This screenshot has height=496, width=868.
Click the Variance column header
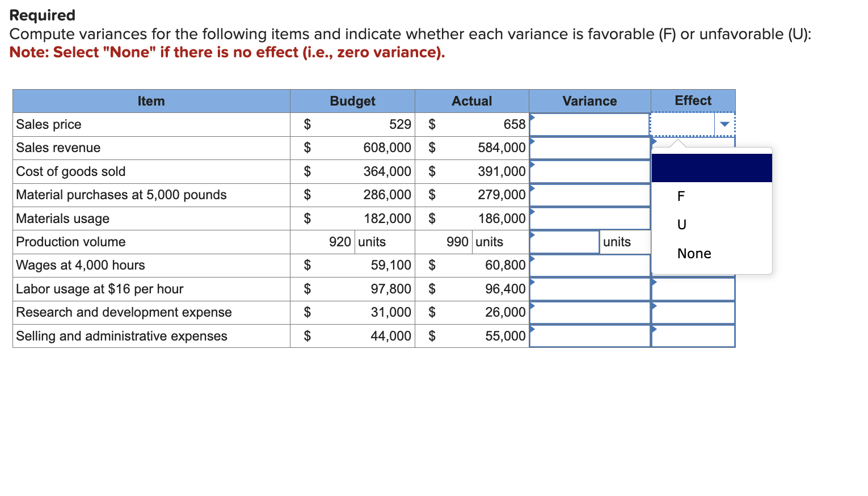coord(589,101)
